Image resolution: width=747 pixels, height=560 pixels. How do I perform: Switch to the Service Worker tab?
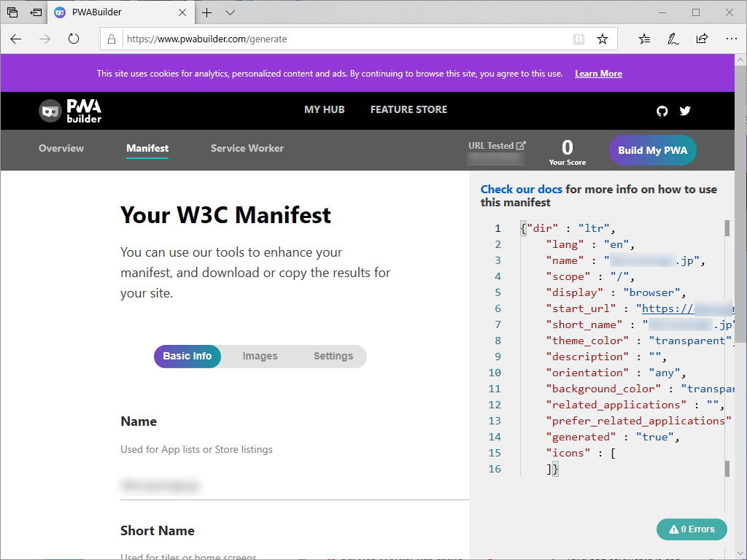[247, 148]
